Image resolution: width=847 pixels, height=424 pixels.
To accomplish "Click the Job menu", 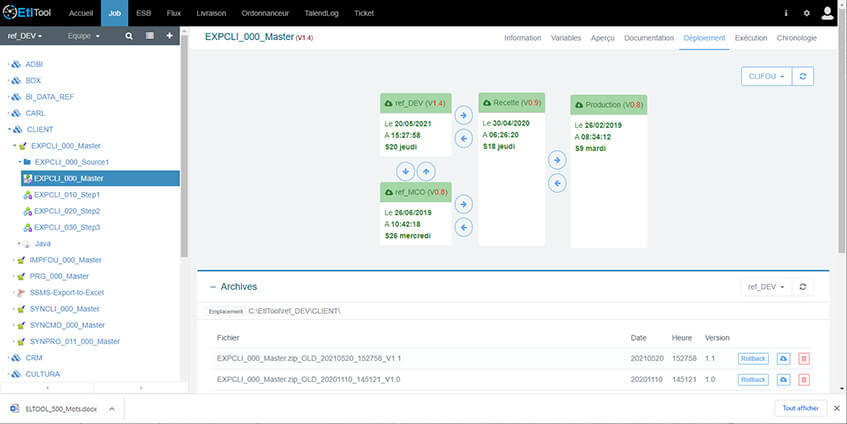I will [115, 13].
